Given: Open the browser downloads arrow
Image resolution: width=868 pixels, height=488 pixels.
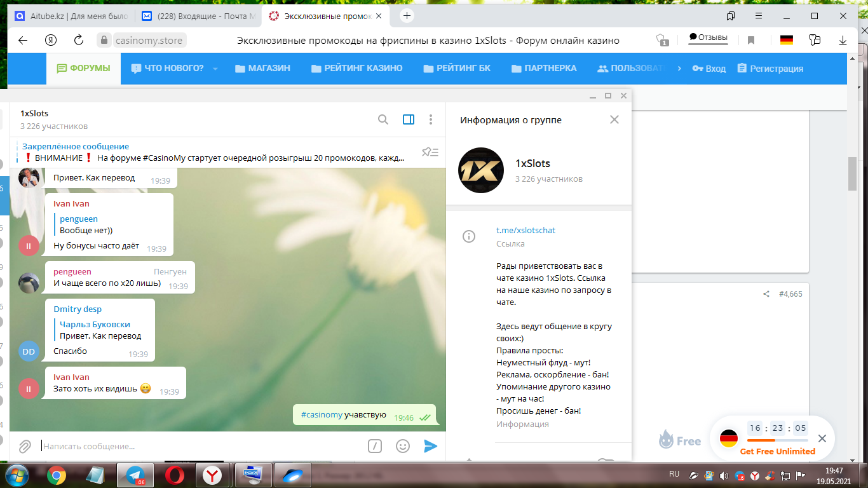Looking at the screenshot, I should (843, 40).
